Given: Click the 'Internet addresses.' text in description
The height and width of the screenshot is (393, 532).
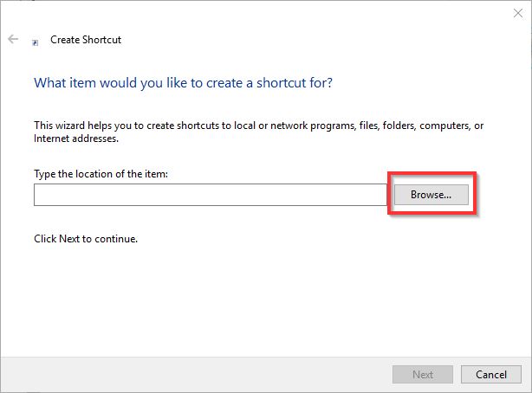Looking at the screenshot, I should 76,139.
